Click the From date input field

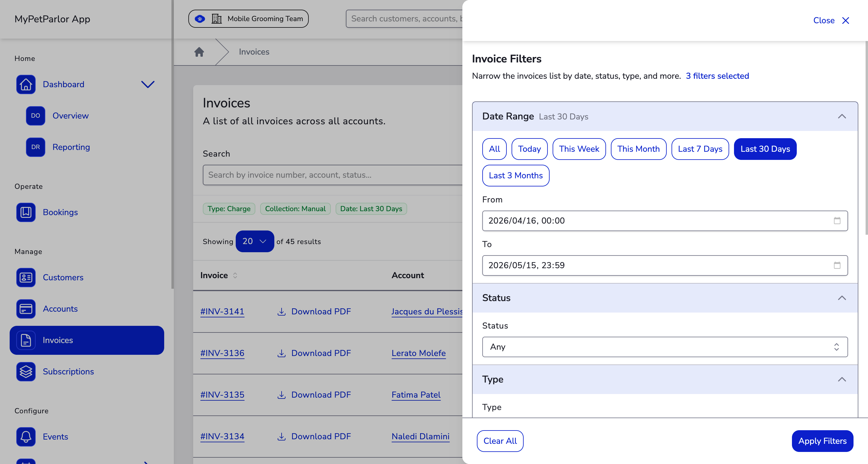coord(665,221)
